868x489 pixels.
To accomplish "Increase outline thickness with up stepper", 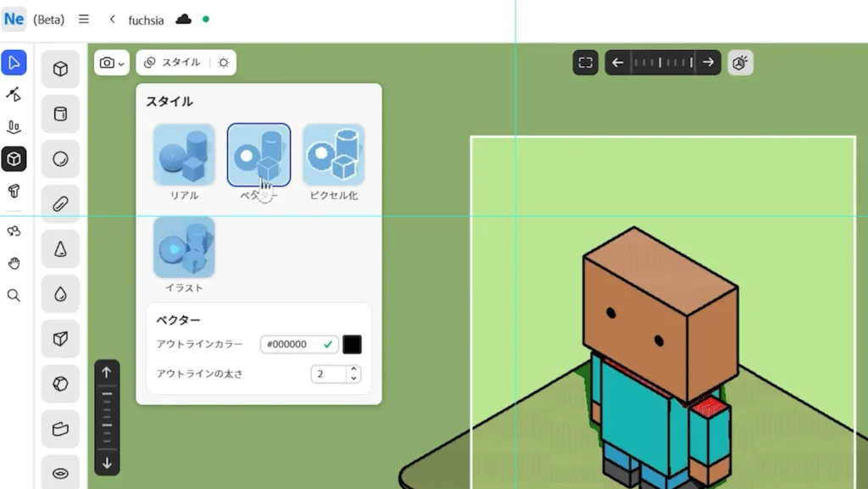I will pos(353,370).
